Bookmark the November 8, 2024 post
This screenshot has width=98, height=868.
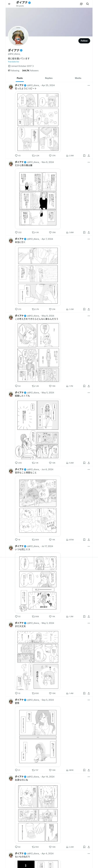tap(84, 232)
